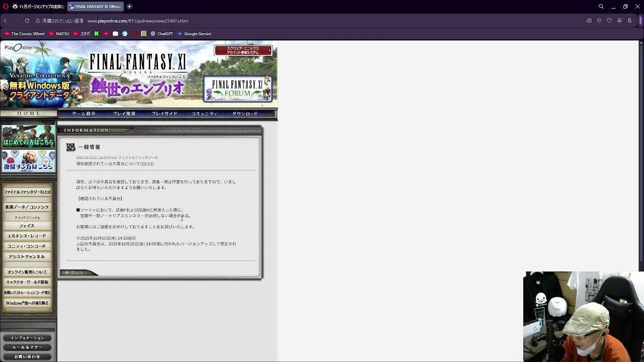Open the FINAL FANTASY XI FORUM banner
Screen dimensions: 644x362
pos(237,89)
